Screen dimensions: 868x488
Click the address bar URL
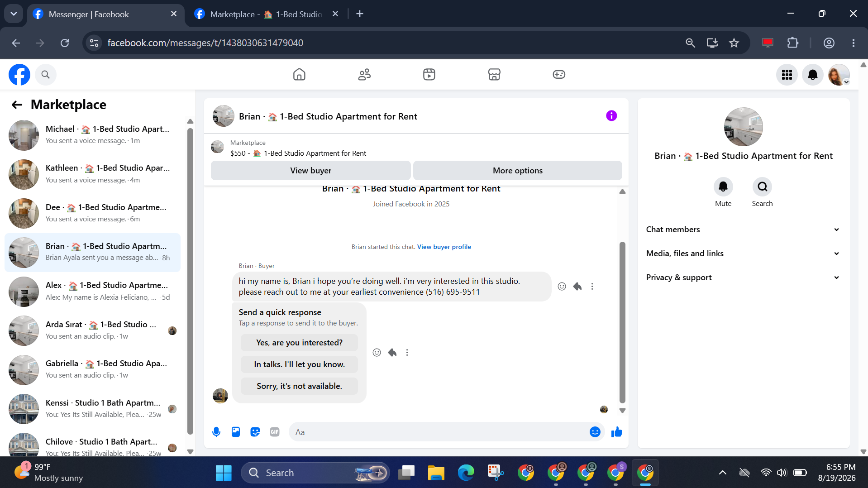pyautogui.click(x=205, y=43)
